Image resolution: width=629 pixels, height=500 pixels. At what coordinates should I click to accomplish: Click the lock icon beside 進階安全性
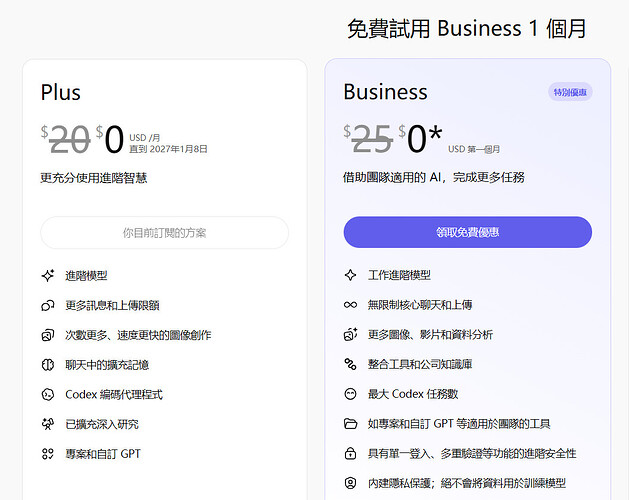point(350,453)
